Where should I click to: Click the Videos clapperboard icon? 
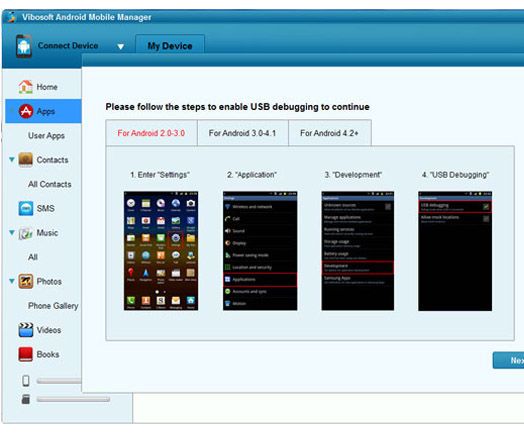(x=26, y=330)
